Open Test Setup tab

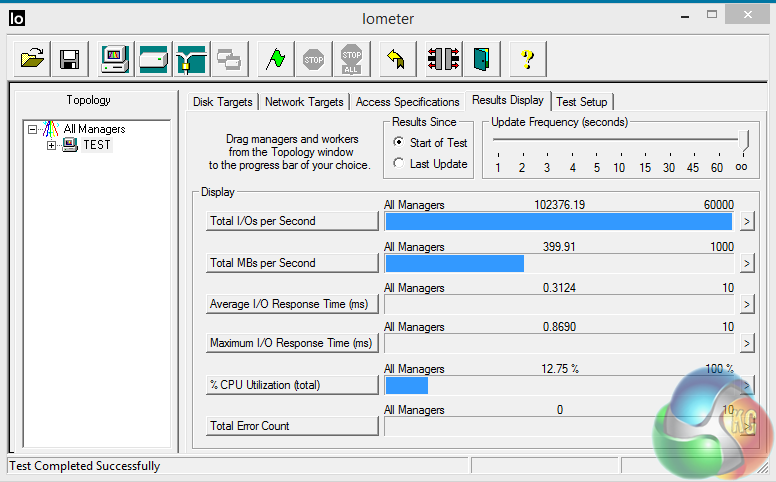pos(582,102)
